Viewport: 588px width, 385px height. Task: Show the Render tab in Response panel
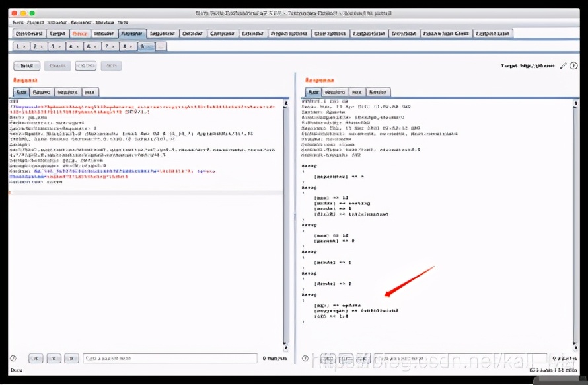click(379, 92)
